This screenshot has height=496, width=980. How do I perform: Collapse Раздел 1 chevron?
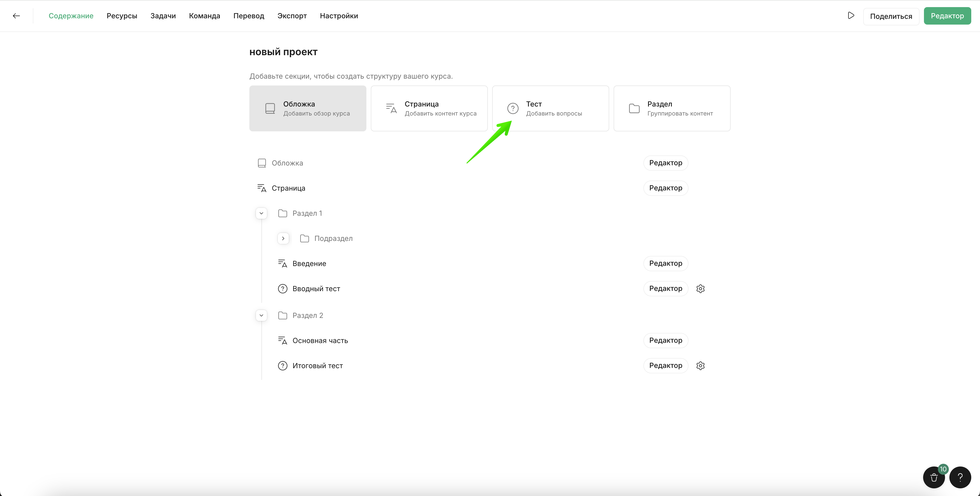pyautogui.click(x=261, y=213)
